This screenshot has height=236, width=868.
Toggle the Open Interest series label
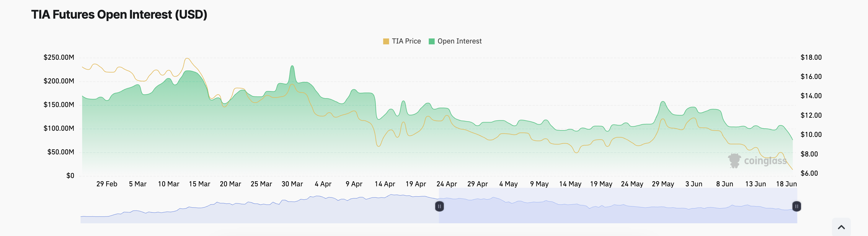(459, 41)
